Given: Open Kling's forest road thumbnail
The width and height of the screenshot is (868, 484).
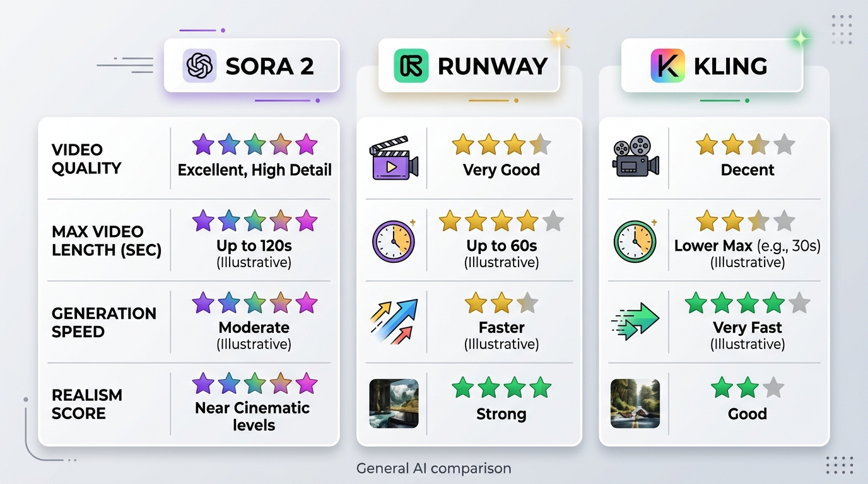Looking at the screenshot, I should coord(635,404).
